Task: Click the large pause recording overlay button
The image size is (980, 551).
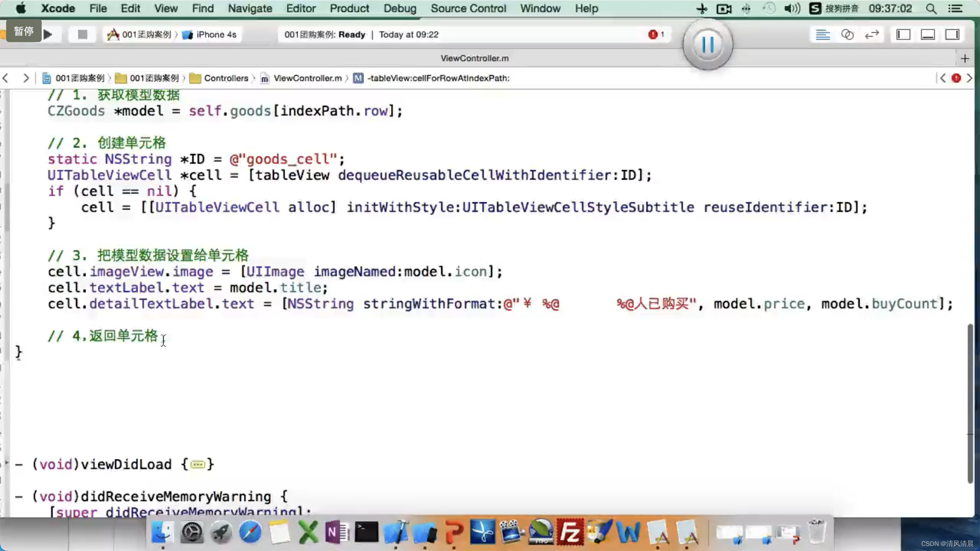Action: pos(707,44)
